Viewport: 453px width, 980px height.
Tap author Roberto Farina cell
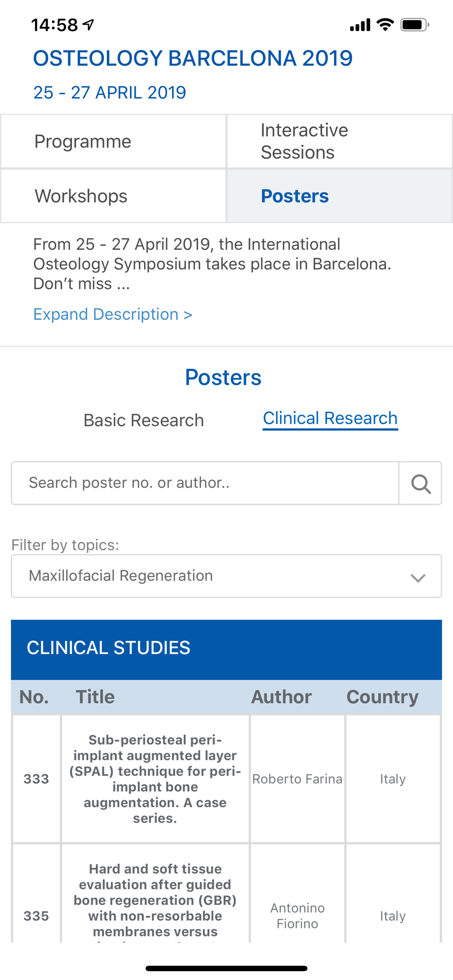pos(297,779)
